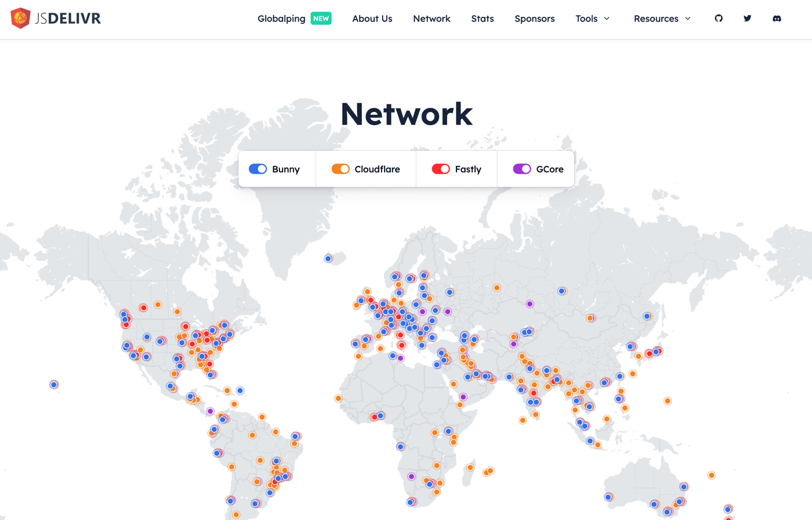Select the blue marker near Hawaii in Pacific
Screen dimensions: 812x520
pyautogui.click(x=54, y=384)
